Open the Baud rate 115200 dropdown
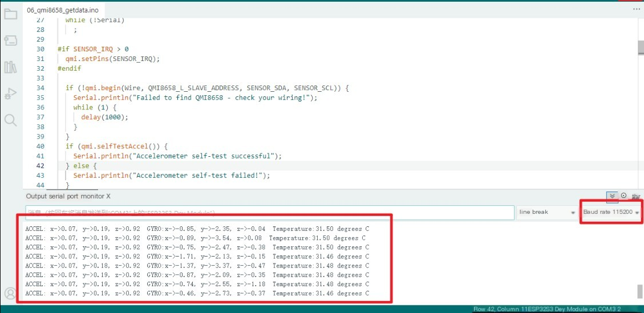The image size is (644, 313). [x=610, y=212]
